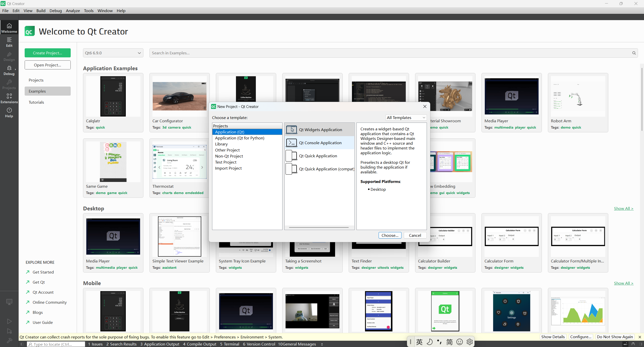Open the Extensions panel from the sidebar
The width and height of the screenshot is (644, 347).
(9, 99)
